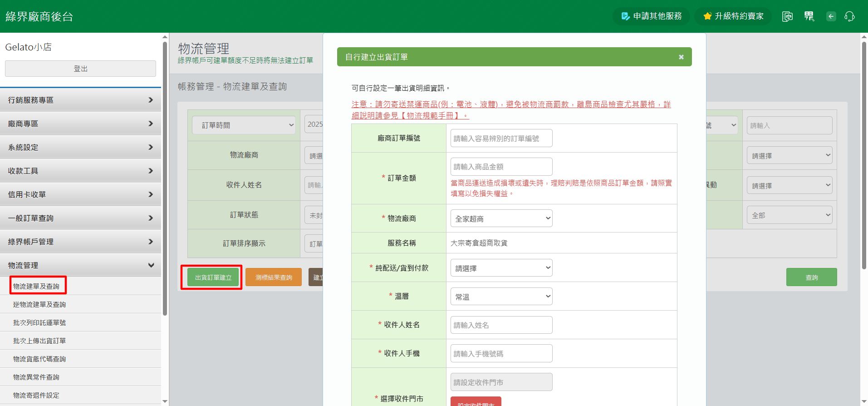Viewport: 868px width, 406px height.
Task: Open 批次上傳出貨訂單 submenu item
Action: 39,341
